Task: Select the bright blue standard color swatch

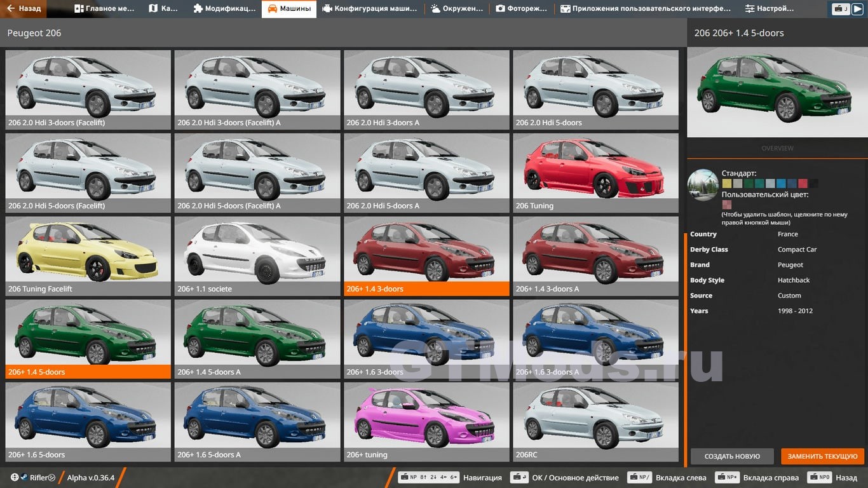Action: click(781, 184)
